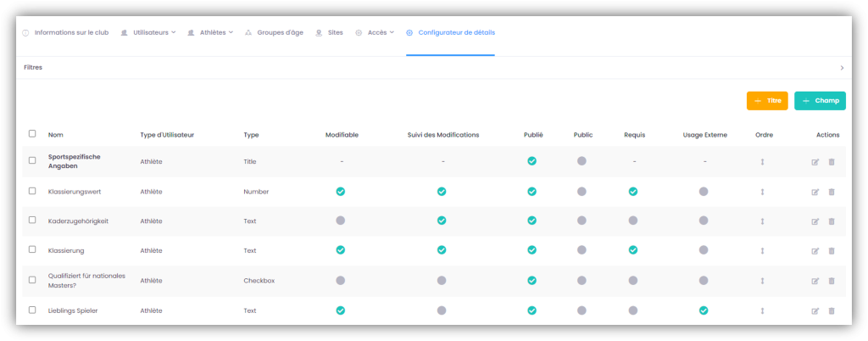Tick the checkbox for Lieblings Spieler

coord(32,310)
